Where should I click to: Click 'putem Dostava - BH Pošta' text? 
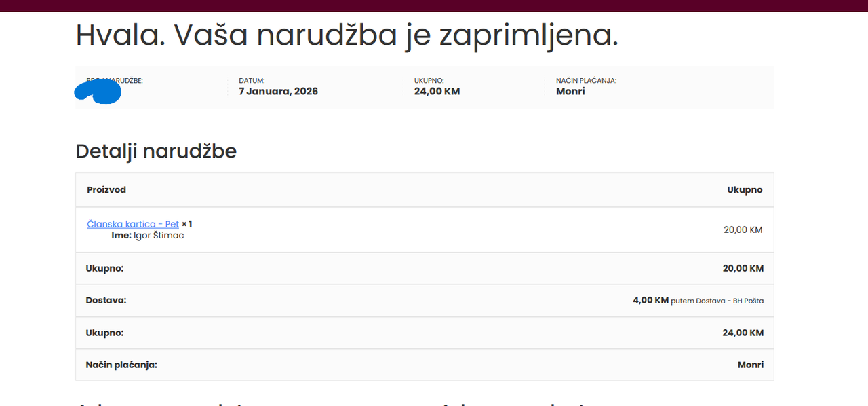pos(717,301)
